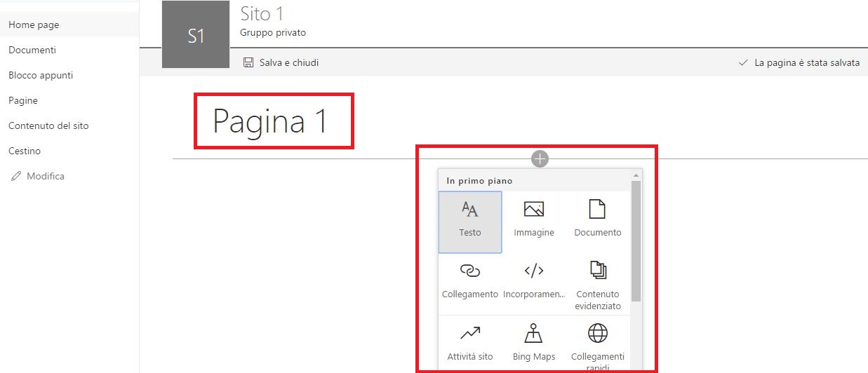Viewport: 868px width, 373px height.
Task: Click the web part picker scrollbar thumb
Action: [636, 240]
